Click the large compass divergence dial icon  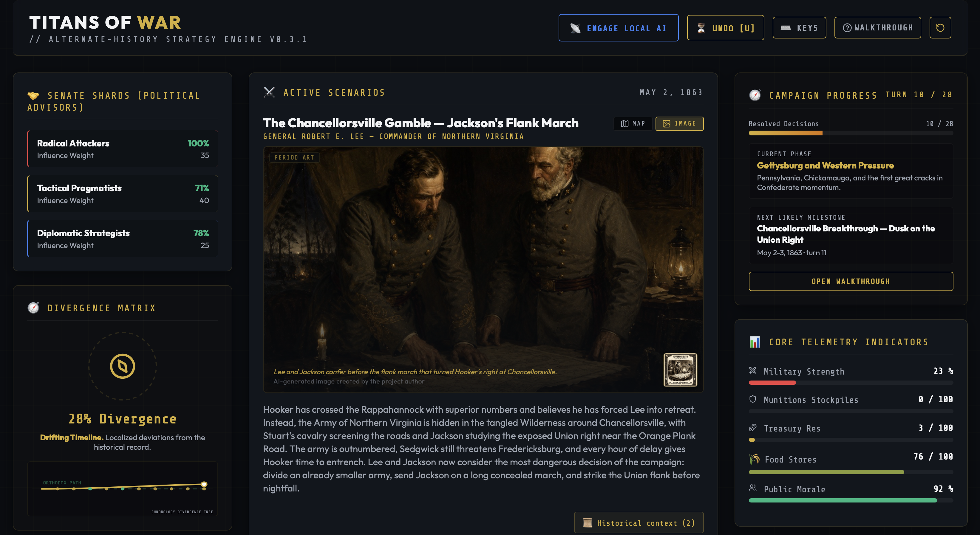(123, 366)
